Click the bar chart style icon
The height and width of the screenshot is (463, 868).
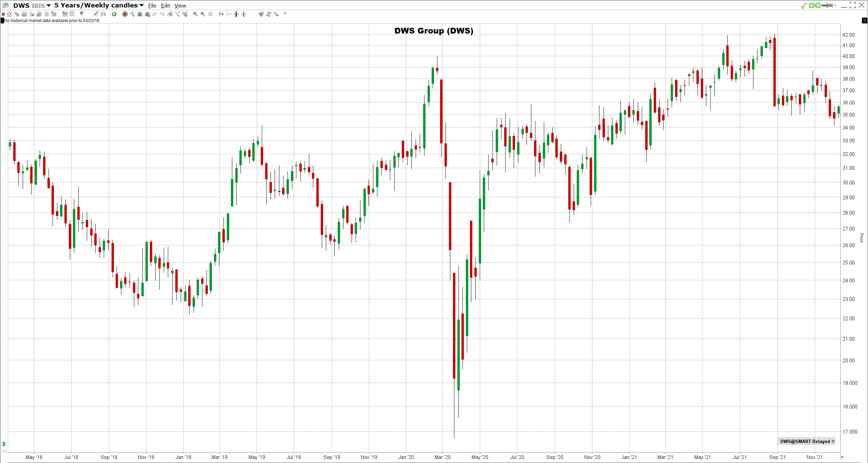(x=103, y=14)
